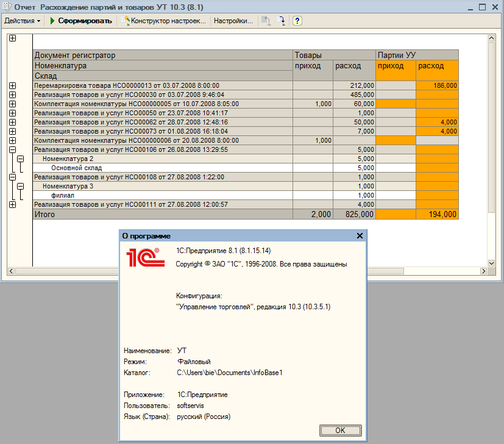The image size is (504, 444).
Task: Select the Товары column header
Action: pos(335,55)
